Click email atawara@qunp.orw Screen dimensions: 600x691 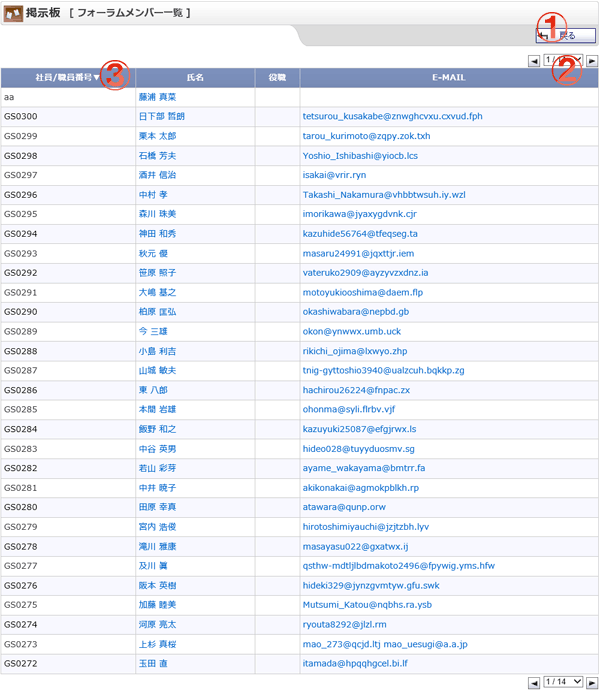(x=343, y=507)
